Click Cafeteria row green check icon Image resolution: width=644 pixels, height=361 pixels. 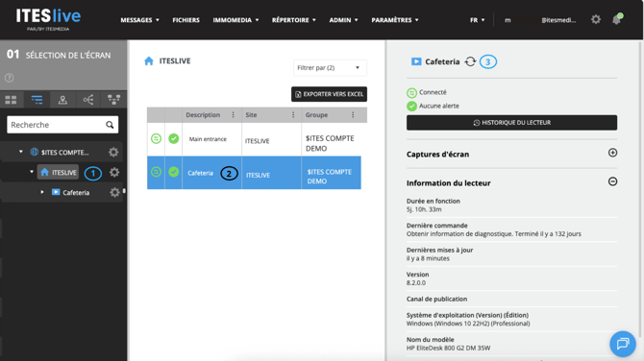[x=174, y=172]
